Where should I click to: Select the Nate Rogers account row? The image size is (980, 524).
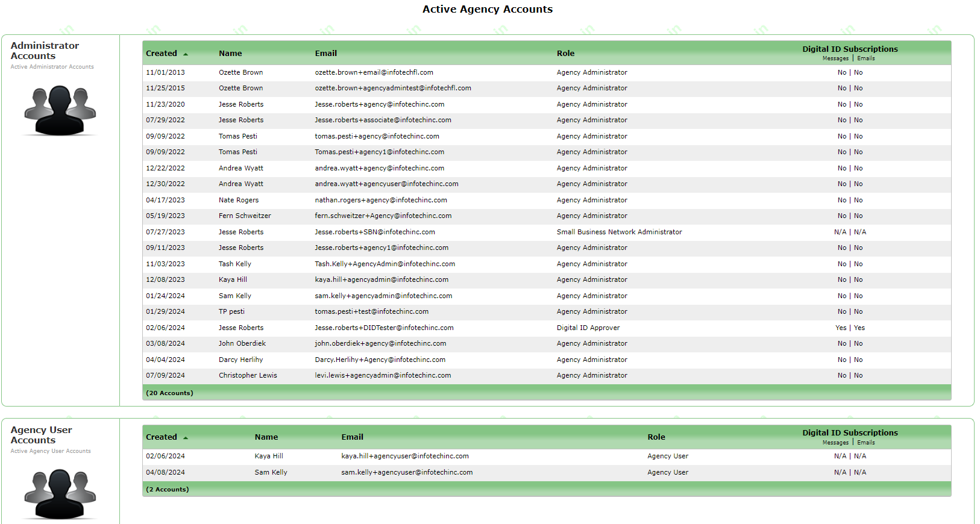click(x=239, y=200)
